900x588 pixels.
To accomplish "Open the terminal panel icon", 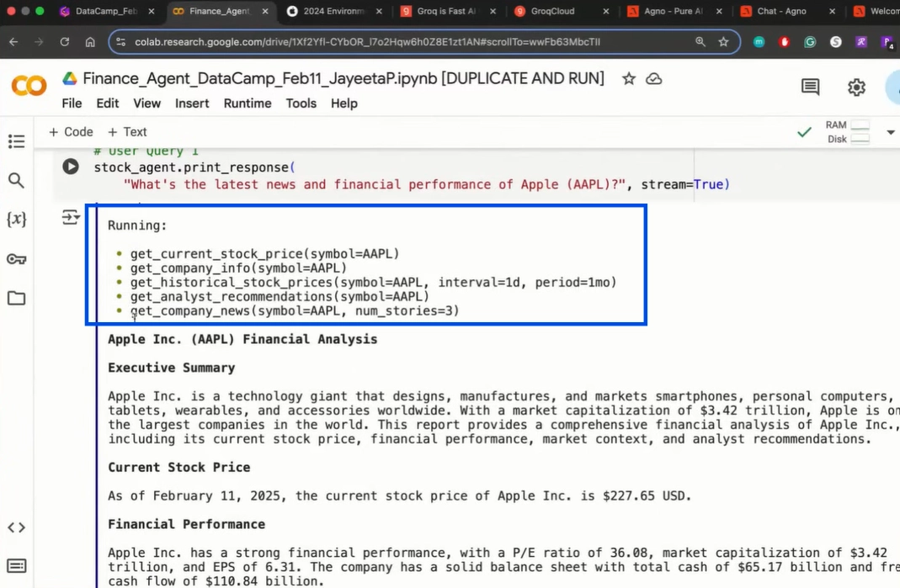I will click(x=16, y=566).
